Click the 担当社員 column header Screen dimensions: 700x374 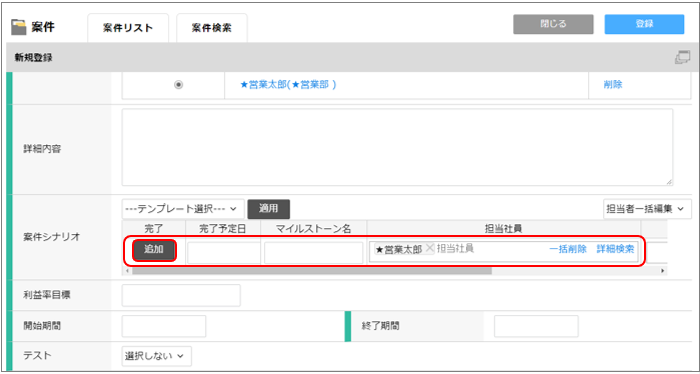tap(504, 229)
